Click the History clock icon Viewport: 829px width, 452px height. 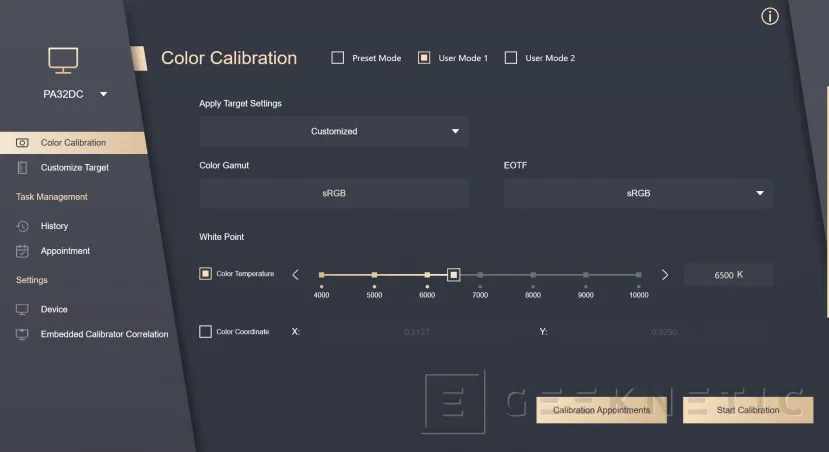[22, 226]
